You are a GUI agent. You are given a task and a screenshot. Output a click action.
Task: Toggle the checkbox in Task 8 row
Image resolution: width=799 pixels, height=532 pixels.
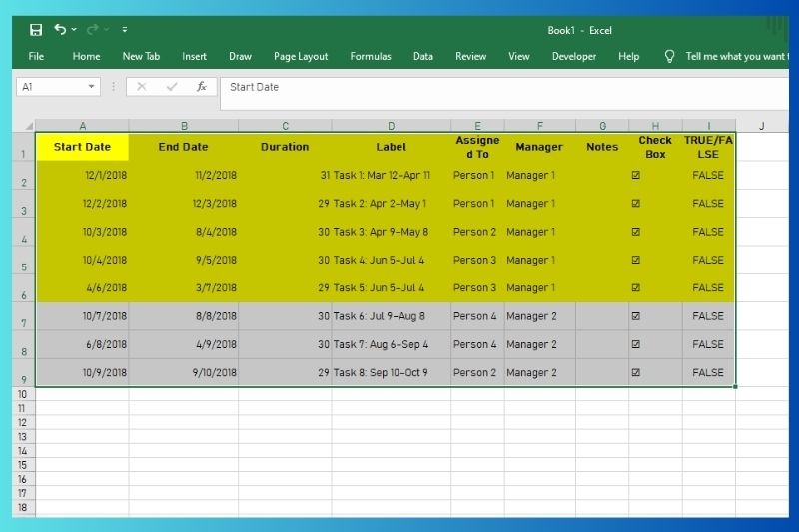[x=635, y=372]
